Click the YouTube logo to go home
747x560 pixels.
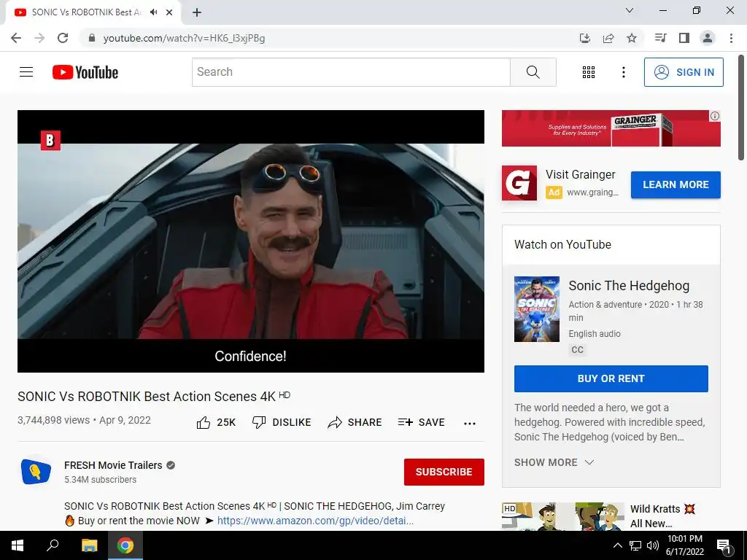(85, 72)
